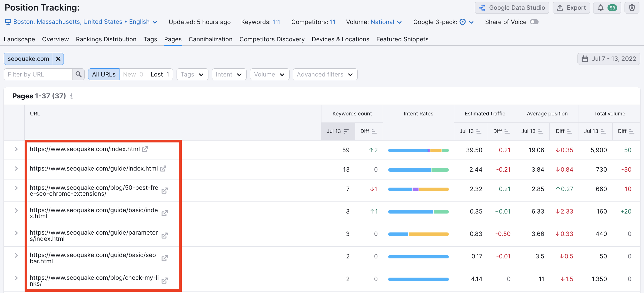Viewport: 644px width, 293px height.
Task: Open the Advanced filters dropdown
Action: [325, 74]
